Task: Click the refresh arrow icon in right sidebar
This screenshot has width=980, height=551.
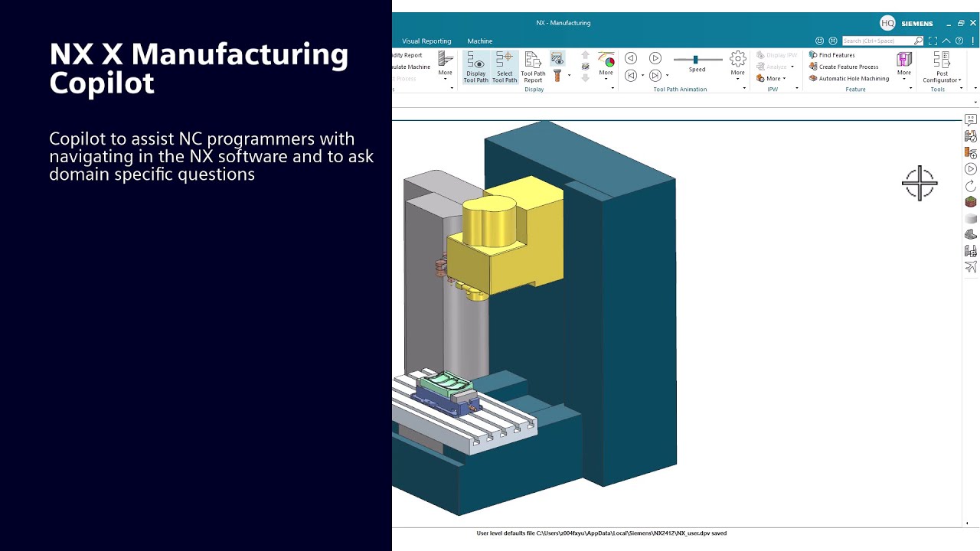Action: (x=971, y=186)
